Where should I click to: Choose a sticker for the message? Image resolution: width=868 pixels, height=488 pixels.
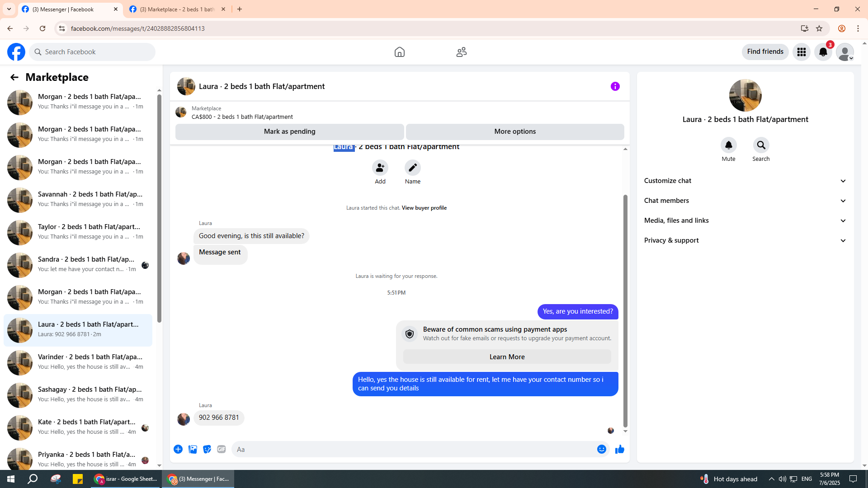[x=207, y=449]
